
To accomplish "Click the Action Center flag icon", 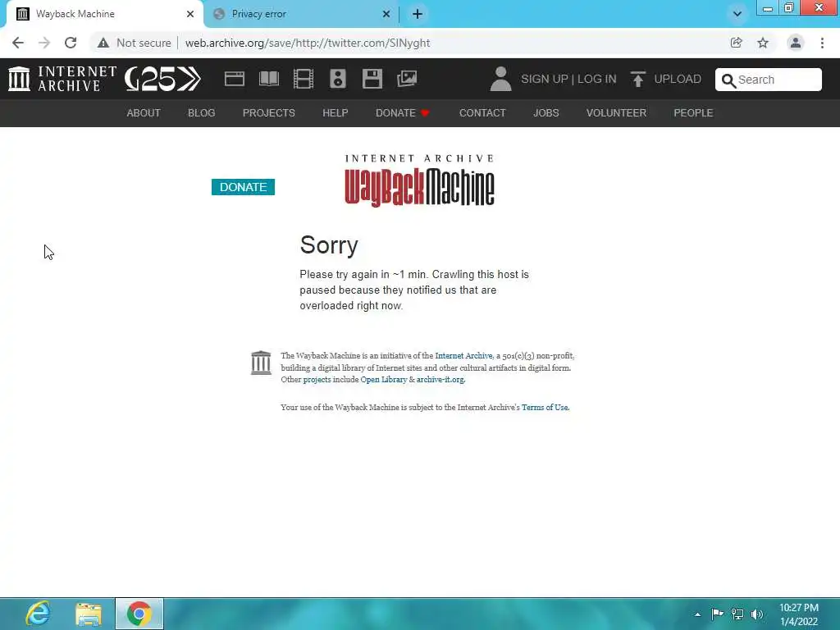I will pyautogui.click(x=717, y=614).
